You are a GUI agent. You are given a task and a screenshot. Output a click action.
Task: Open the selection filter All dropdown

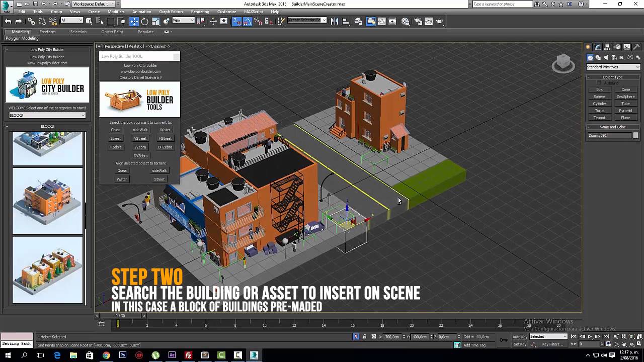pos(72,21)
